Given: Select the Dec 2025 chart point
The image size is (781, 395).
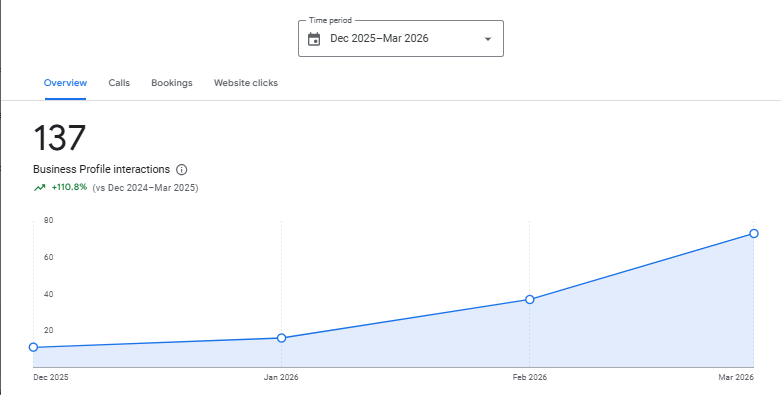Looking at the screenshot, I should (x=33, y=347).
